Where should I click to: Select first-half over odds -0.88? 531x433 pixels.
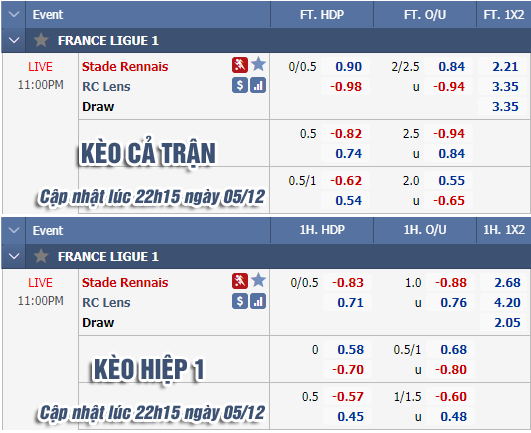[x=450, y=282]
